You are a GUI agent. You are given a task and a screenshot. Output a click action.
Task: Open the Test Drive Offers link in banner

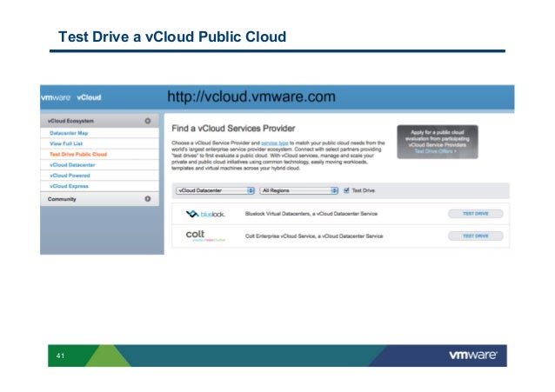pyautogui.click(x=435, y=151)
